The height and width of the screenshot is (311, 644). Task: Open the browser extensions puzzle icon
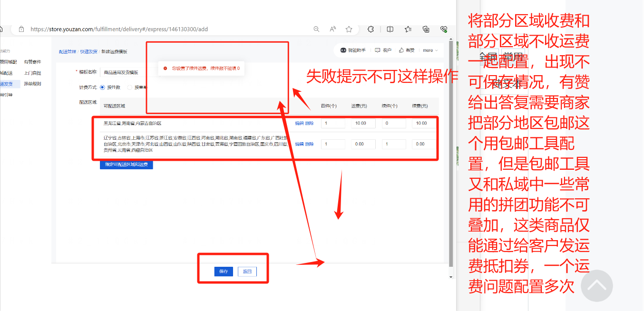[371, 29]
